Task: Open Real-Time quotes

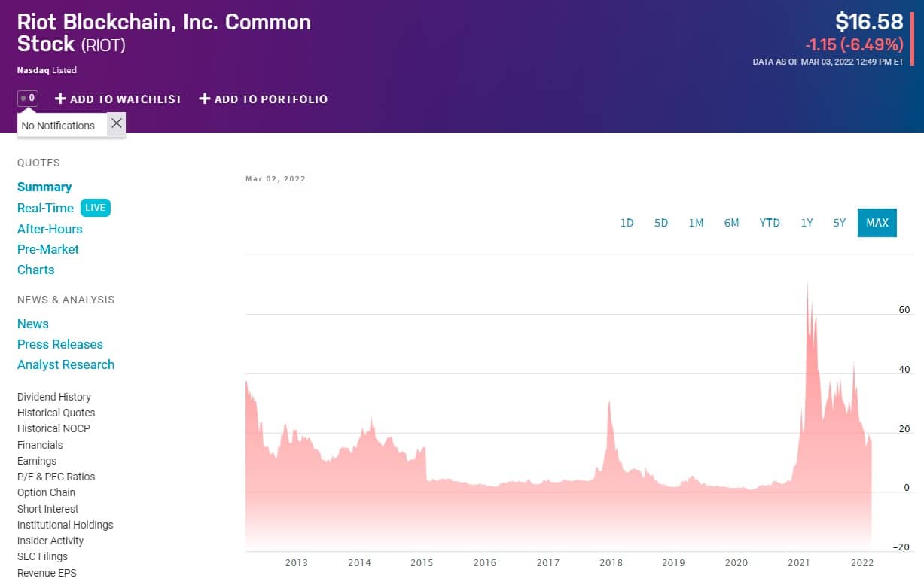Action: coord(45,208)
